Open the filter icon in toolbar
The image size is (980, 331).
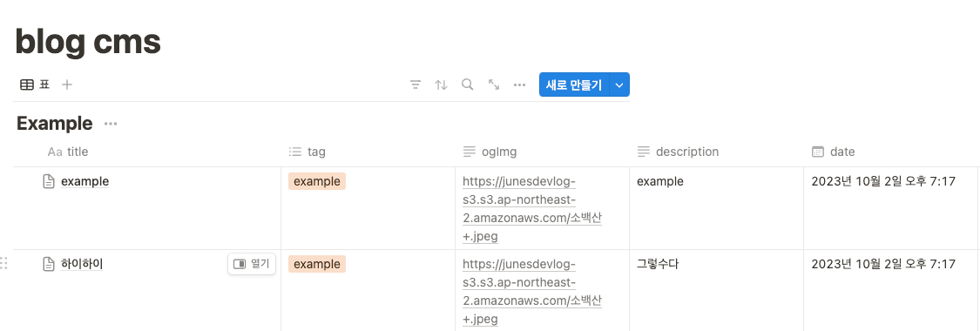click(416, 85)
